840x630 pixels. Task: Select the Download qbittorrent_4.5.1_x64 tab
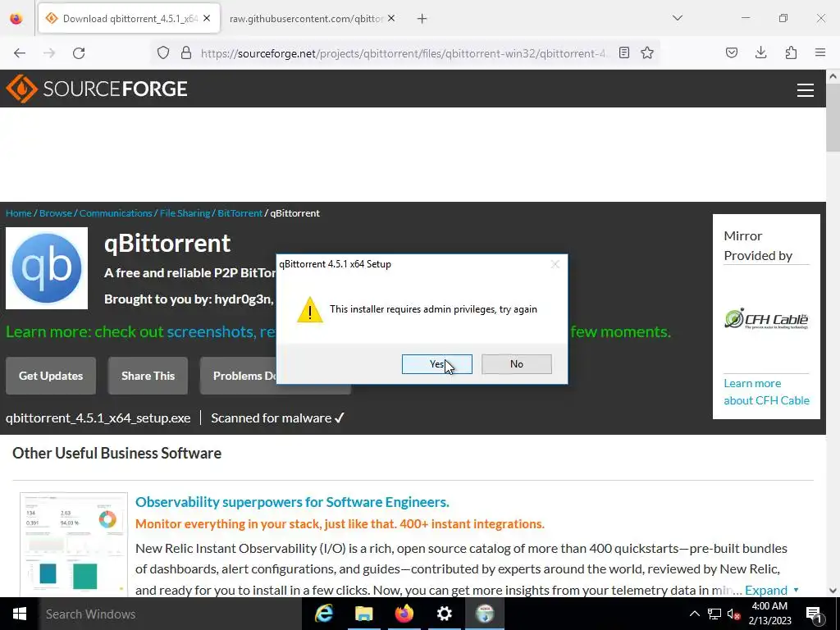pyautogui.click(x=130, y=19)
